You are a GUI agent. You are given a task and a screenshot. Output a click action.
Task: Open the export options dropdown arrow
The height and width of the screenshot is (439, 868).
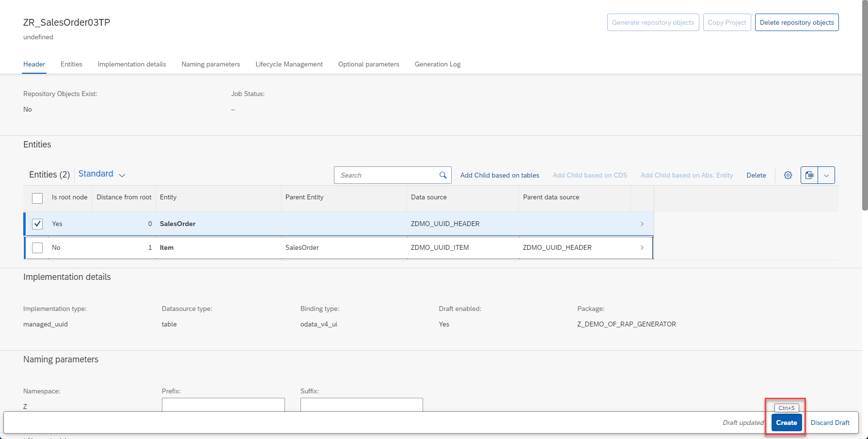pos(826,175)
